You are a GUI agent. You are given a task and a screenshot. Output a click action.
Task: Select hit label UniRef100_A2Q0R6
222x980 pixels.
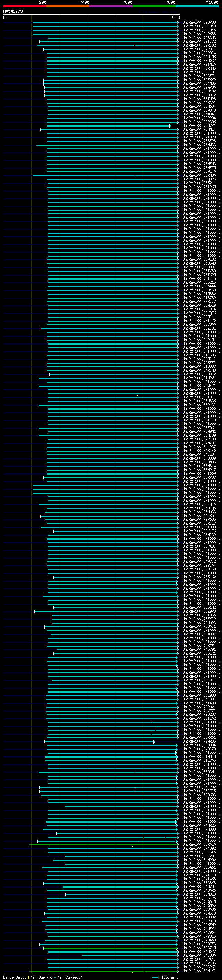tap(199, 179)
